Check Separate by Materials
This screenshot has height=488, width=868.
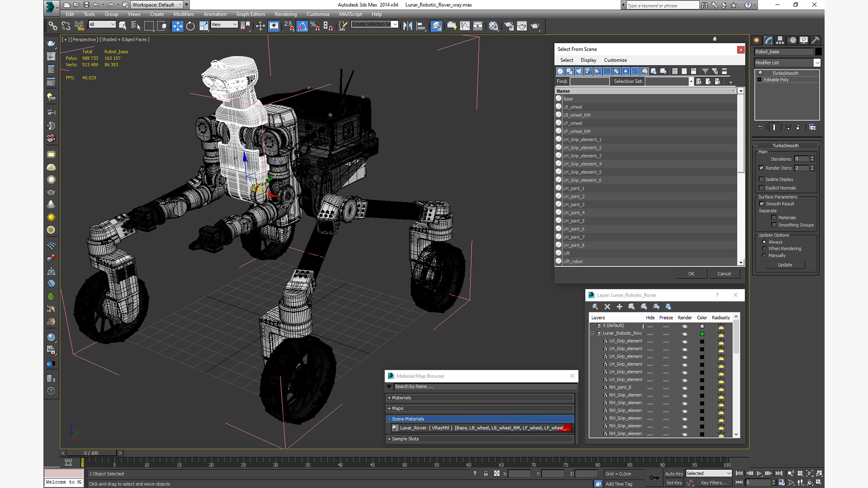774,218
